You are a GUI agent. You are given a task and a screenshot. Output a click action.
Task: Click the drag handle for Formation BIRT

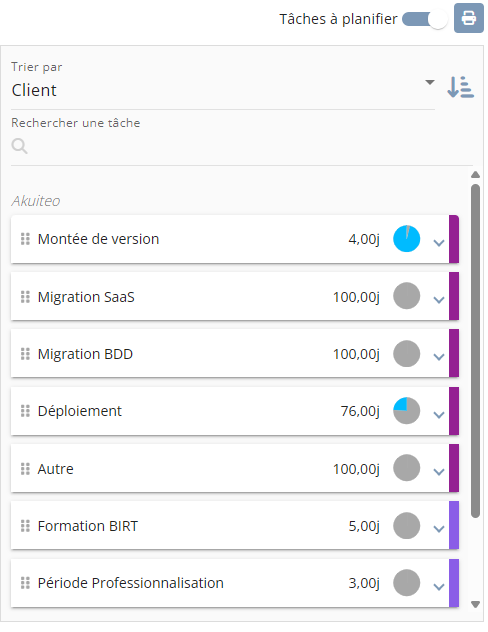25,526
